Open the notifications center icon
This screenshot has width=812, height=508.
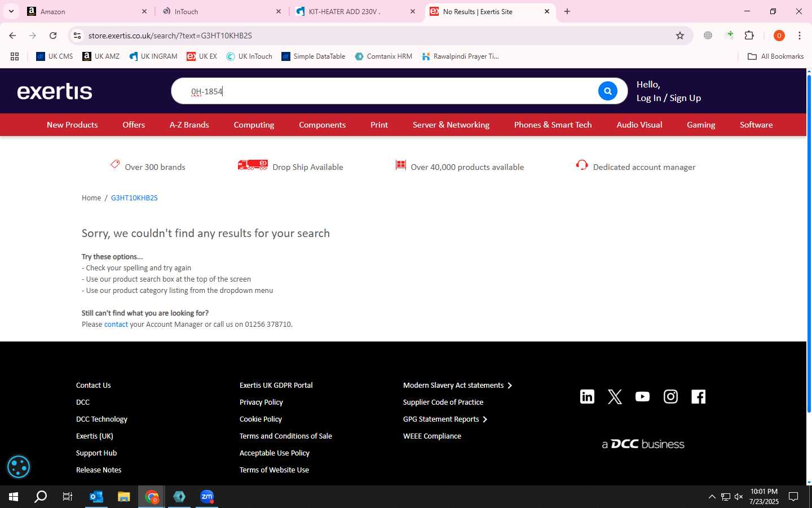tap(793, 497)
